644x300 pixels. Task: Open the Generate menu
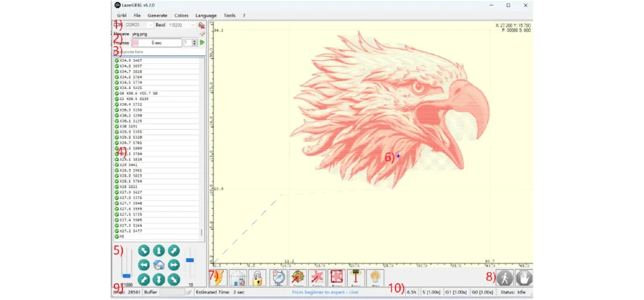[x=157, y=15]
